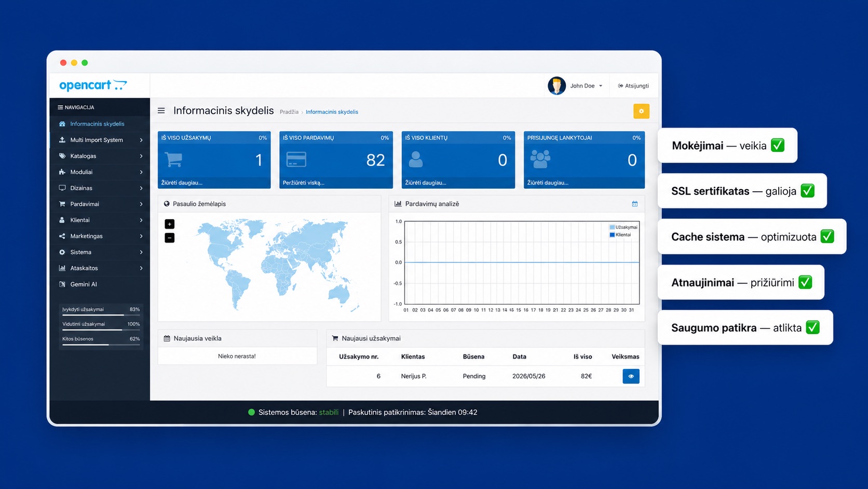
Task: Expand Dizainas chevron arrow
Action: tap(141, 188)
